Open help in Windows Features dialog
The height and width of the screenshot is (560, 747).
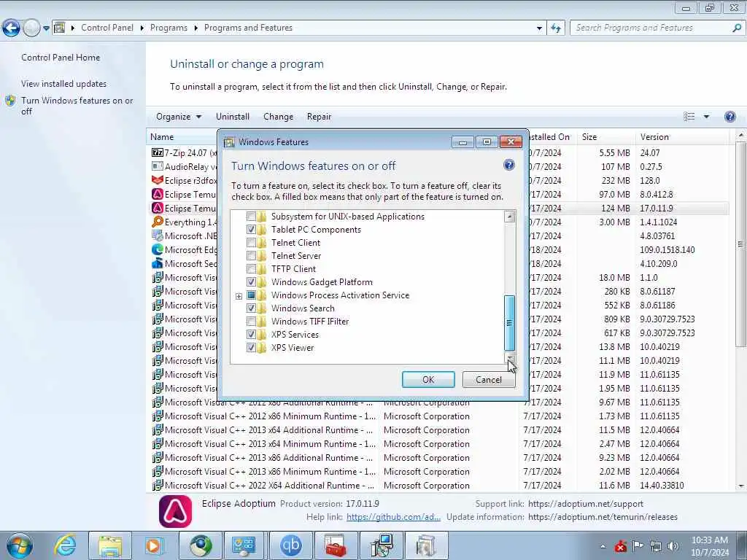(508, 166)
